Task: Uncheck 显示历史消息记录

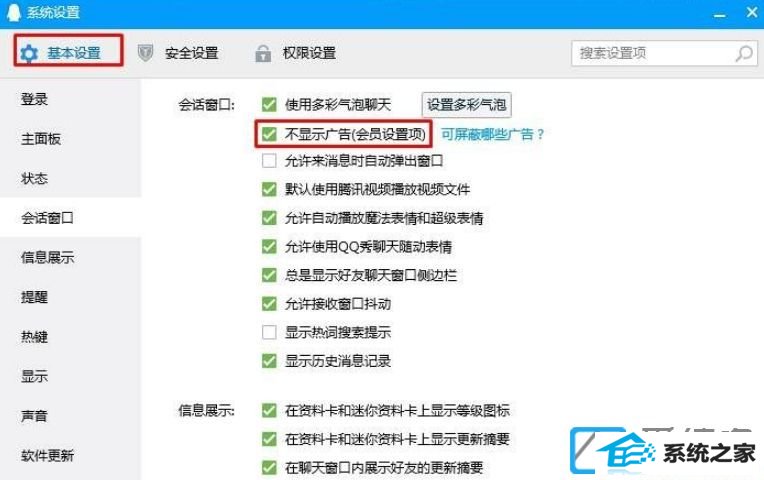Action: (x=269, y=361)
